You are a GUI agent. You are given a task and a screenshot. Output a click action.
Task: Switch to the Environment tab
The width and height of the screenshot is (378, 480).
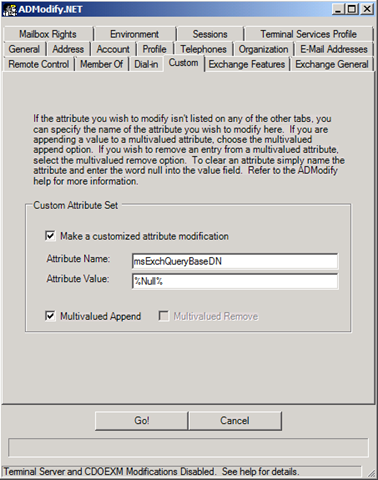pos(135,34)
